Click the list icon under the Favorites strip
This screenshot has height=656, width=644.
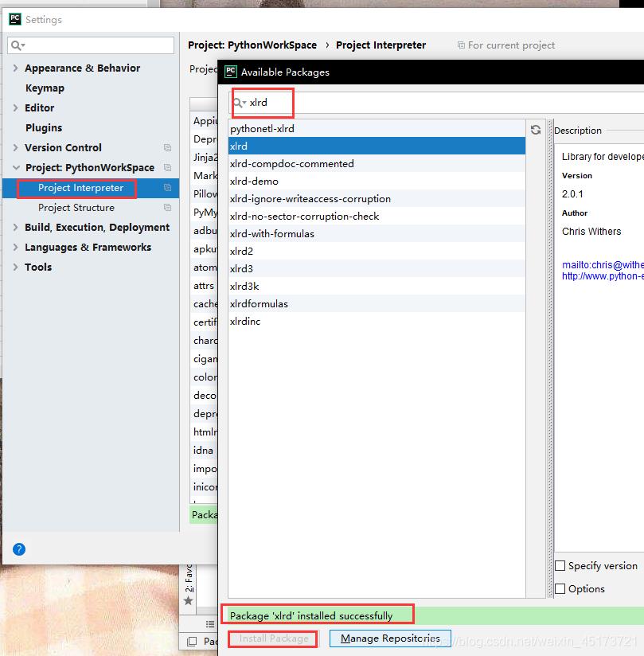(210, 624)
